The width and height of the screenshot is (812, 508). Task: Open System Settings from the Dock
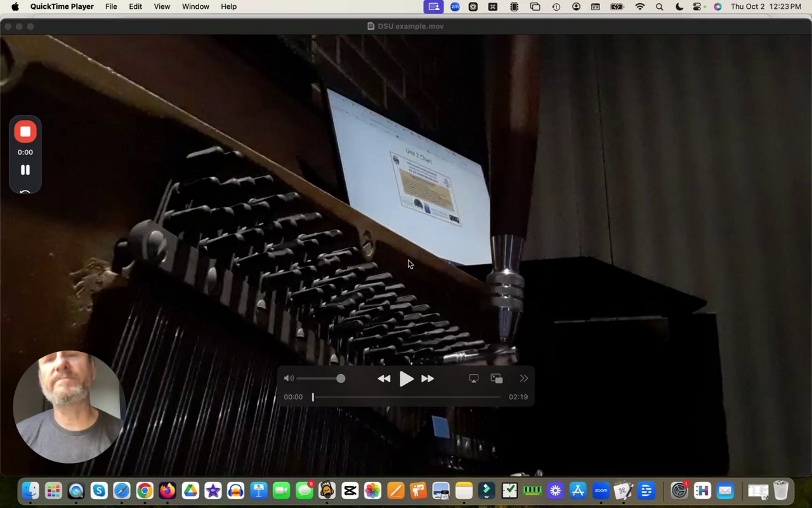point(679,490)
